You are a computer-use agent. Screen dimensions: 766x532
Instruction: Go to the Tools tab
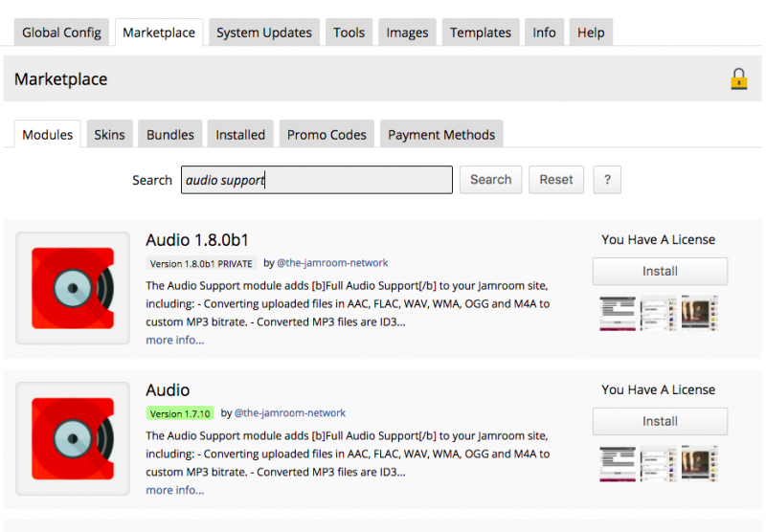(x=349, y=33)
